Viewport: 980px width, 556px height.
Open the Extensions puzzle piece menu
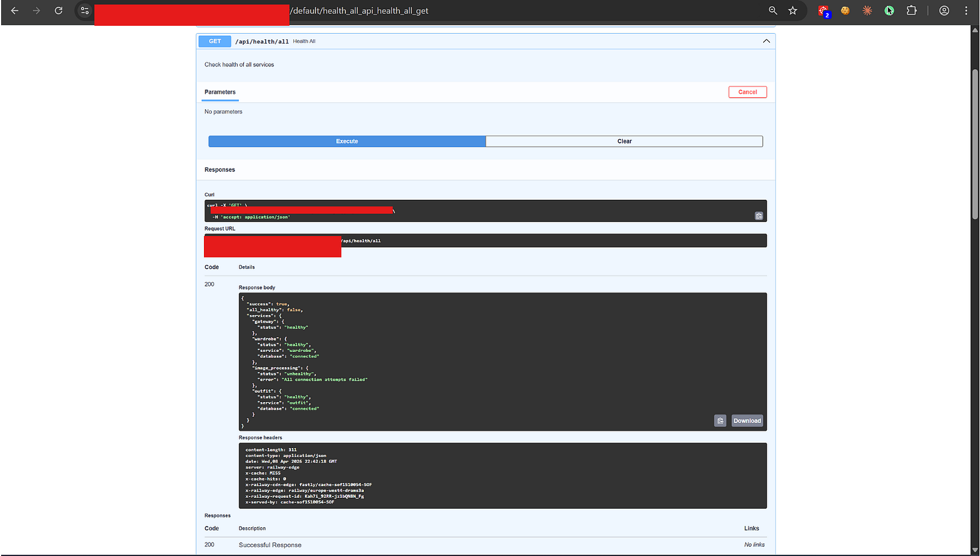click(x=911, y=10)
